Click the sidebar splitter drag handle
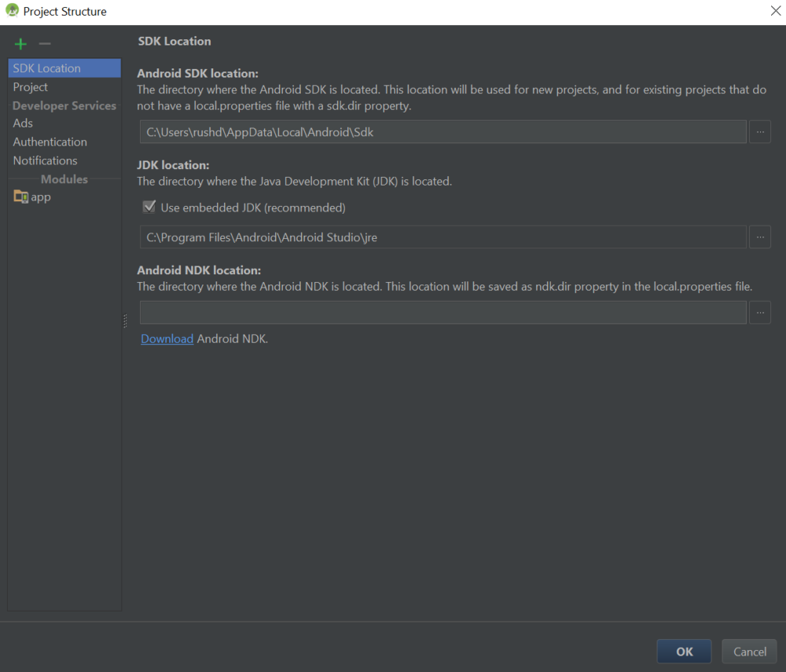 pyautogui.click(x=125, y=321)
